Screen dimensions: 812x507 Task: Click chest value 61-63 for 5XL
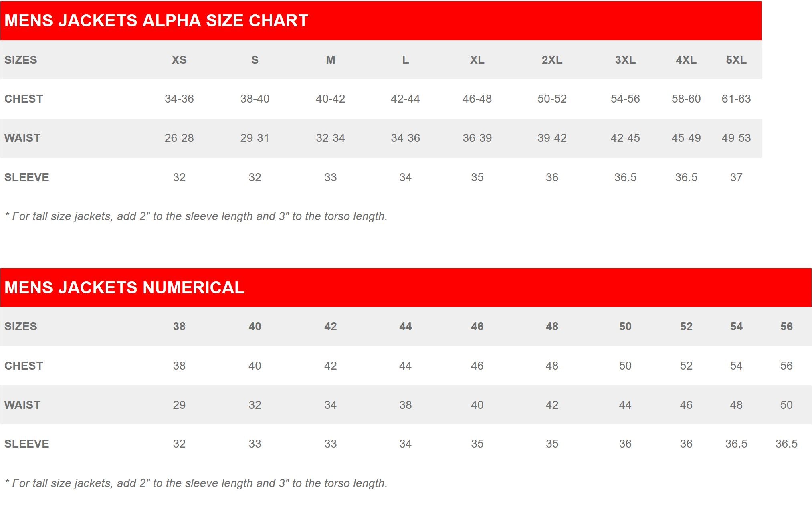click(736, 99)
